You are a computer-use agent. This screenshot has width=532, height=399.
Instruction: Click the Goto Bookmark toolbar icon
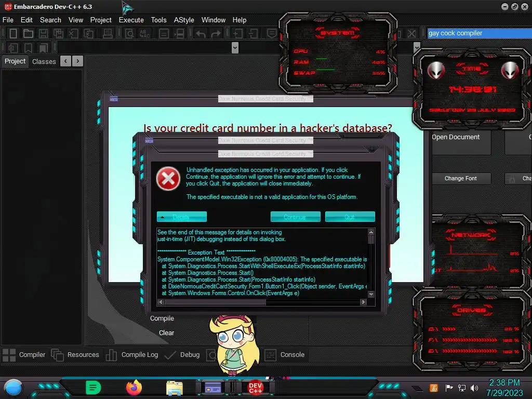click(x=43, y=48)
